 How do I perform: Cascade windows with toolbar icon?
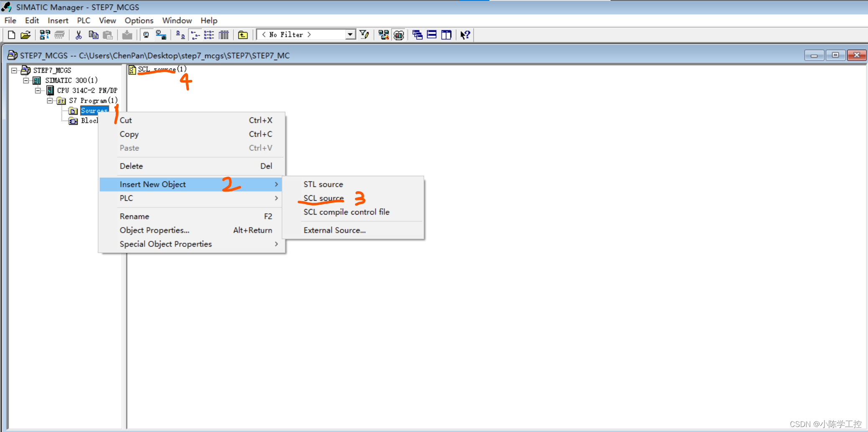tap(417, 35)
